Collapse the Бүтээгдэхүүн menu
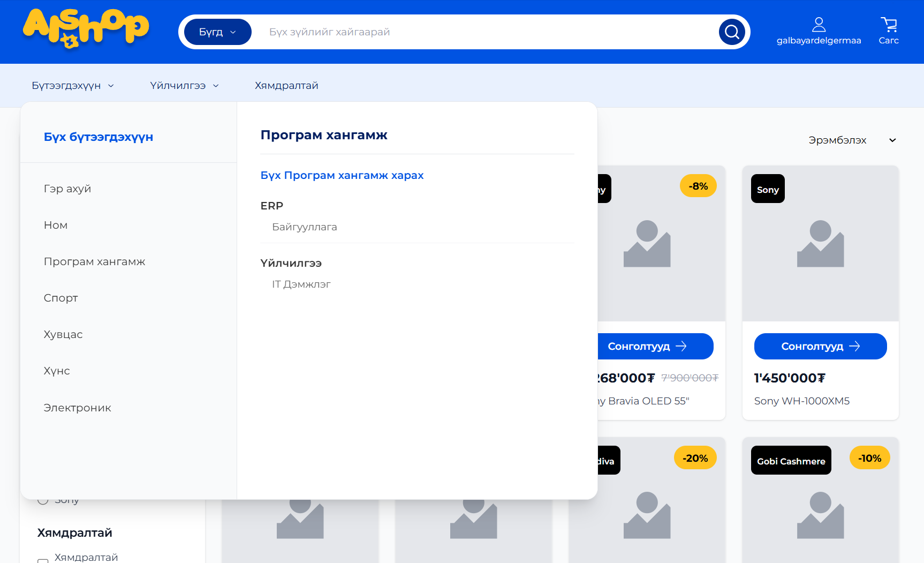Image resolution: width=924 pixels, height=563 pixels. [x=73, y=86]
